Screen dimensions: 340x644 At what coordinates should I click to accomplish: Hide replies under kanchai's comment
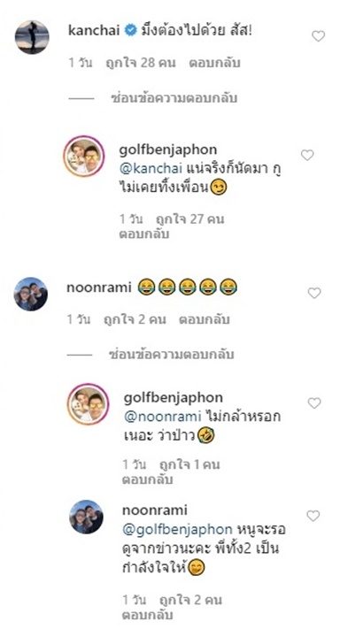click(x=174, y=98)
